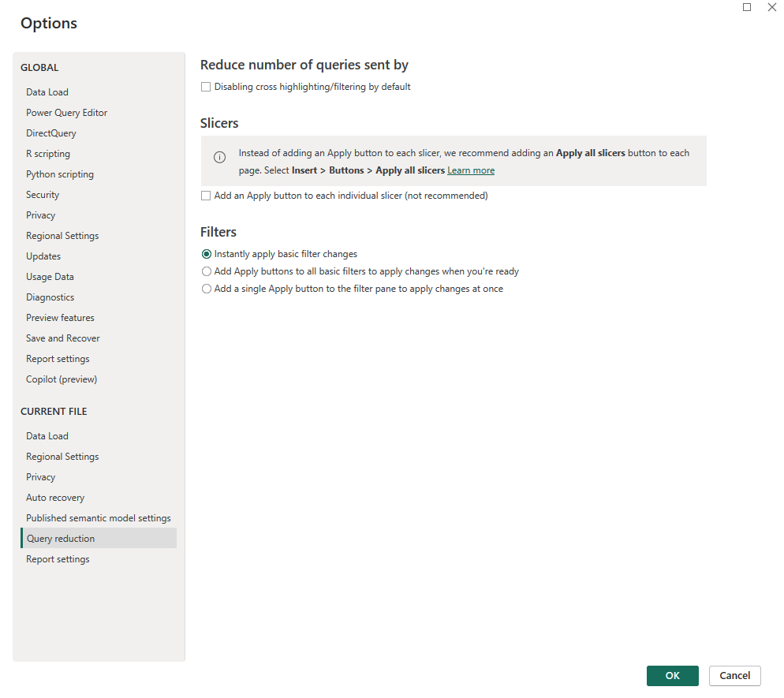The image size is (784, 698).
Task: Go to Python scripting settings
Action: pos(59,174)
